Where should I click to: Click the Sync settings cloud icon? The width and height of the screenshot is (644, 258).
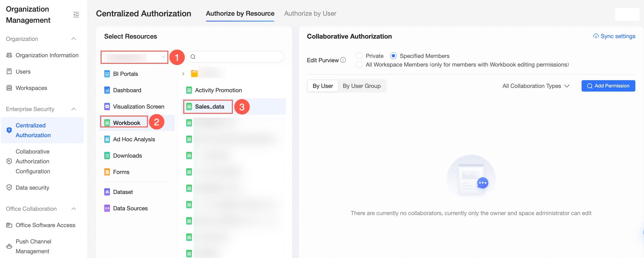(x=596, y=36)
